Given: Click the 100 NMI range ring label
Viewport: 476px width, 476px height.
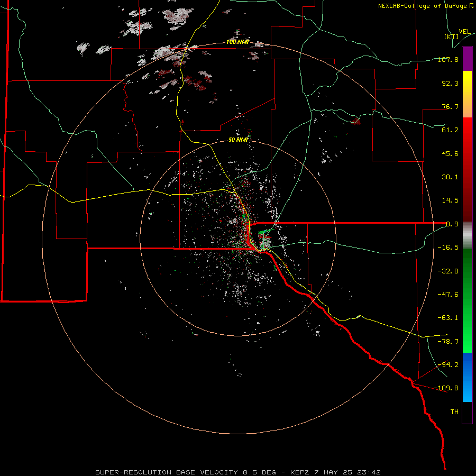Looking at the screenshot, I should [237, 42].
